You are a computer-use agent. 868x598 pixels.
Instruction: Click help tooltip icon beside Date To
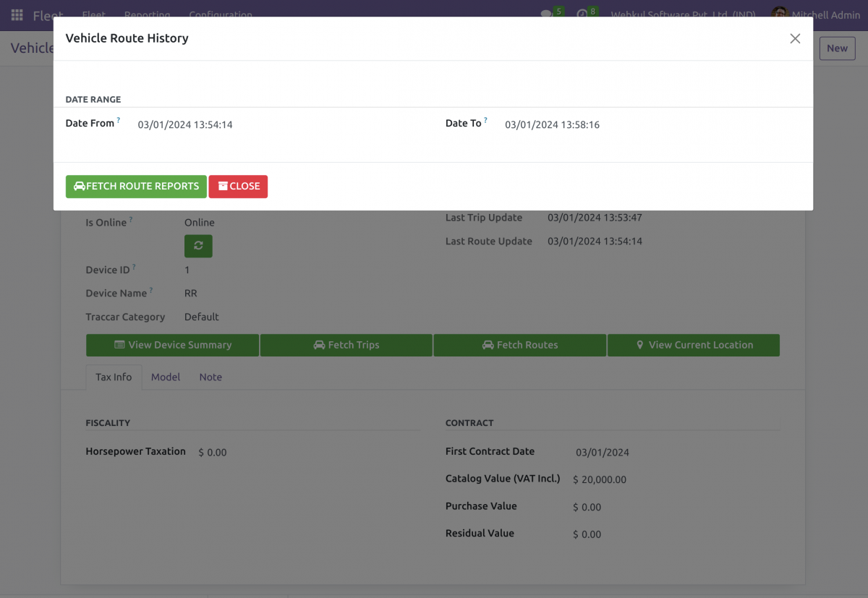pyautogui.click(x=486, y=120)
